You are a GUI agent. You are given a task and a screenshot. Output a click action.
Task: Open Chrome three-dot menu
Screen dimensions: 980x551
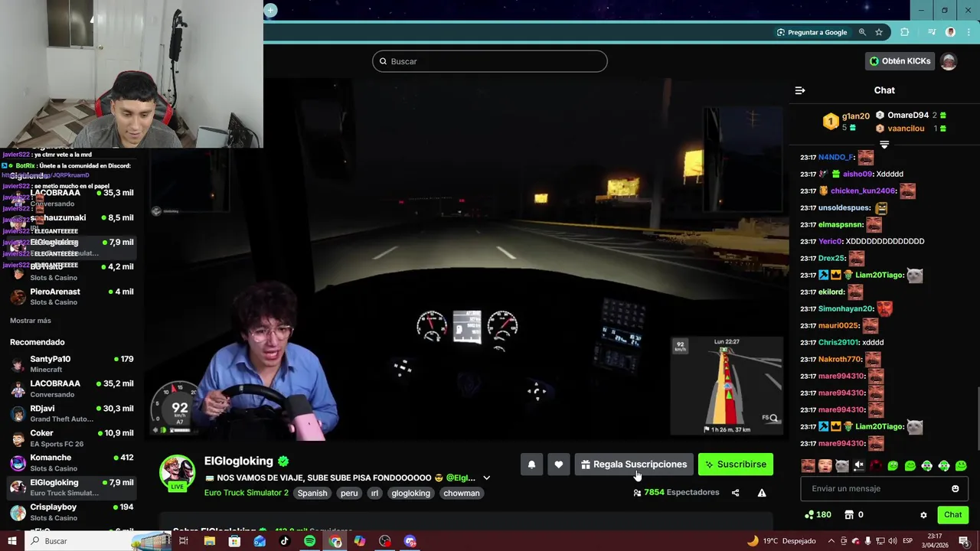(970, 32)
